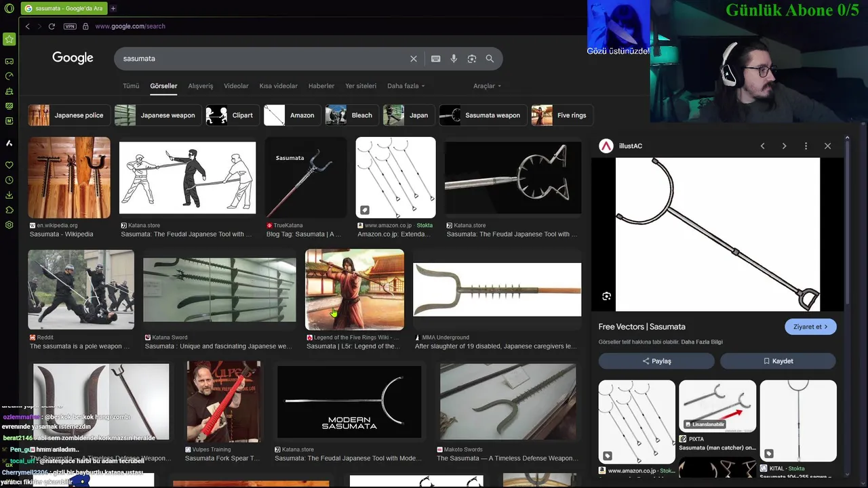868x488 pixels.
Task: Switch to the Yer siteleri tab
Action: pos(361,86)
